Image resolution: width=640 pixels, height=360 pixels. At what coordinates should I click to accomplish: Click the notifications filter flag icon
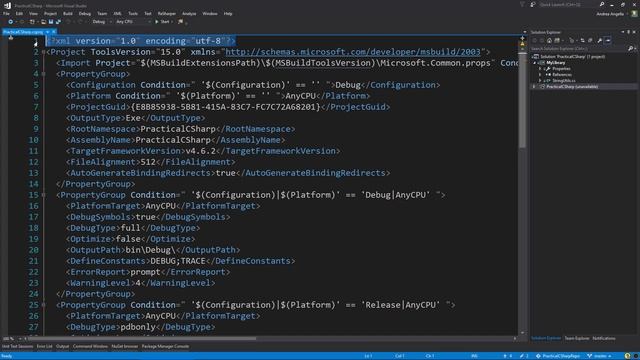click(522, 4)
